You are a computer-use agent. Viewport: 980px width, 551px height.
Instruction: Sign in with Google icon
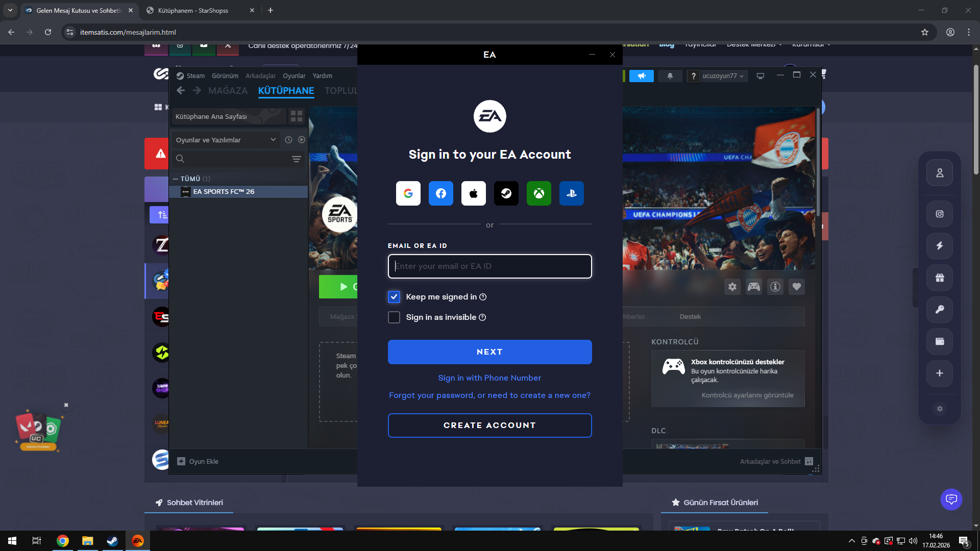pos(408,193)
